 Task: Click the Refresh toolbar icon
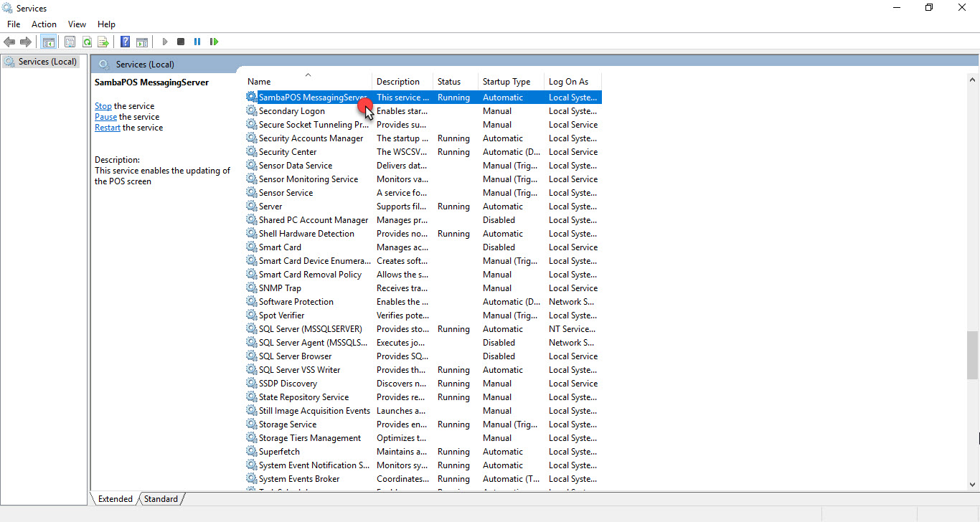coord(87,42)
